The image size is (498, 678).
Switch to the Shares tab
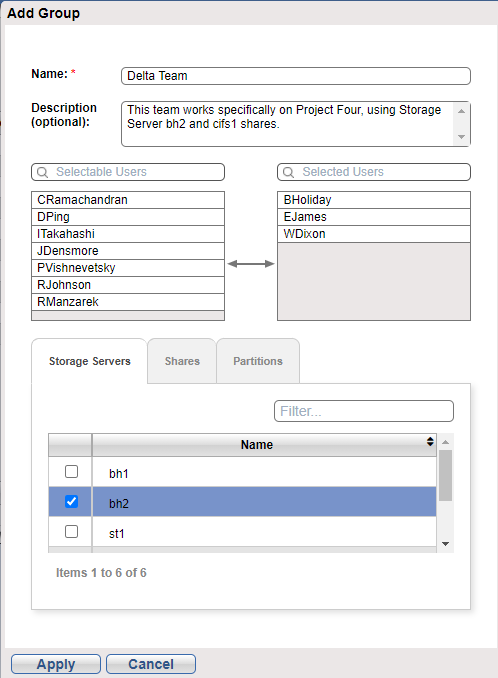182,361
